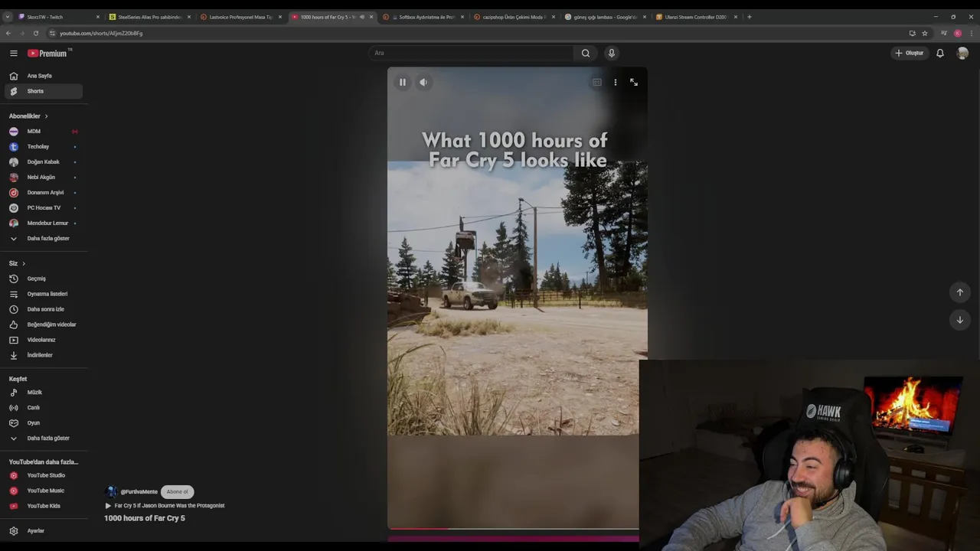The width and height of the screenshot is (980, 551).
Task: Go to Ana Sayfa home page
Action: 44,76
